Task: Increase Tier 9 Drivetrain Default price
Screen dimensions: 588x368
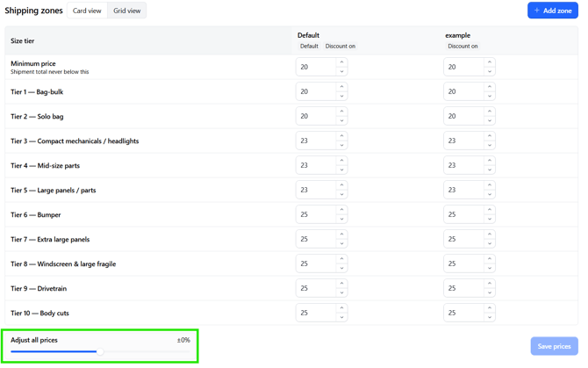Action: tap(341, 284)
